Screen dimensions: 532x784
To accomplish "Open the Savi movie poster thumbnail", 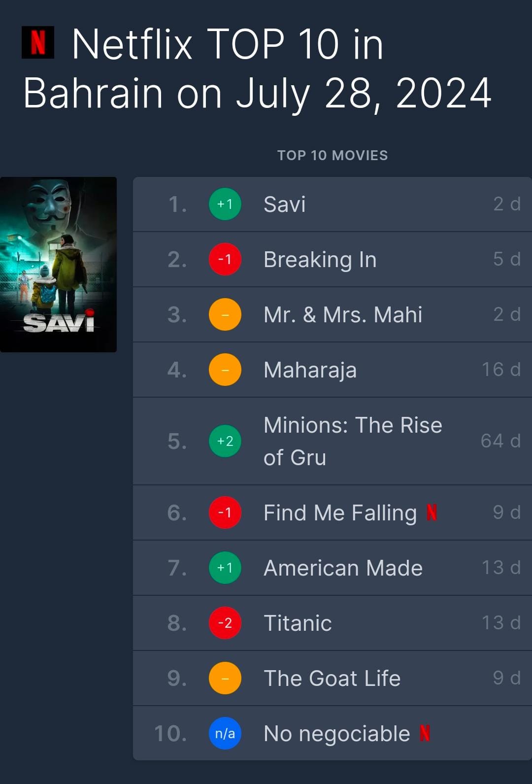I will point(58,265).
